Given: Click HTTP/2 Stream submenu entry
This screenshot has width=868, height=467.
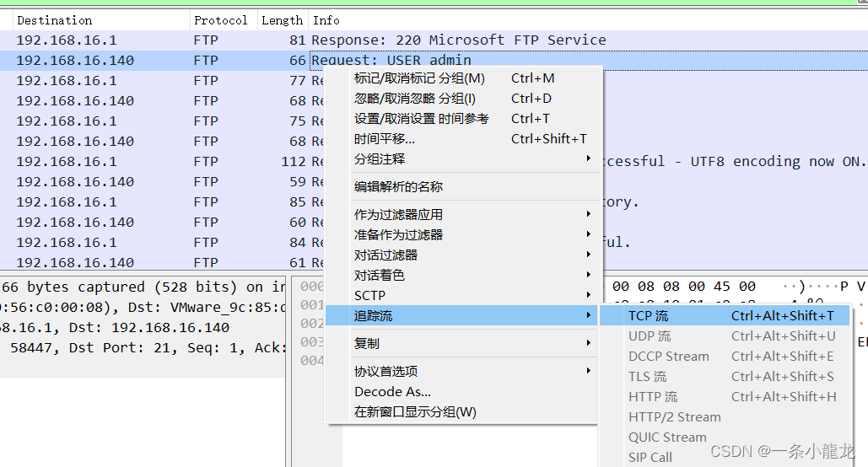Looking at the screenshot, I should point(725,417).
